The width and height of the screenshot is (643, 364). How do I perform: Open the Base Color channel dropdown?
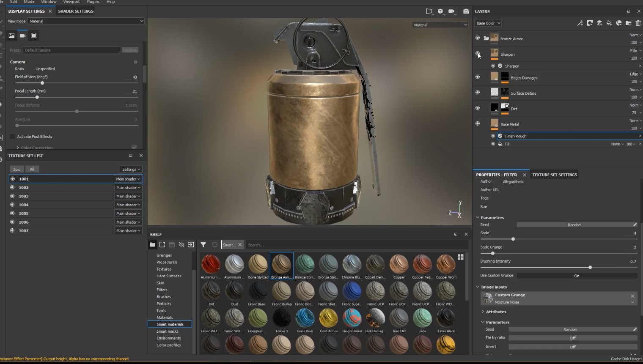[488, 23]
